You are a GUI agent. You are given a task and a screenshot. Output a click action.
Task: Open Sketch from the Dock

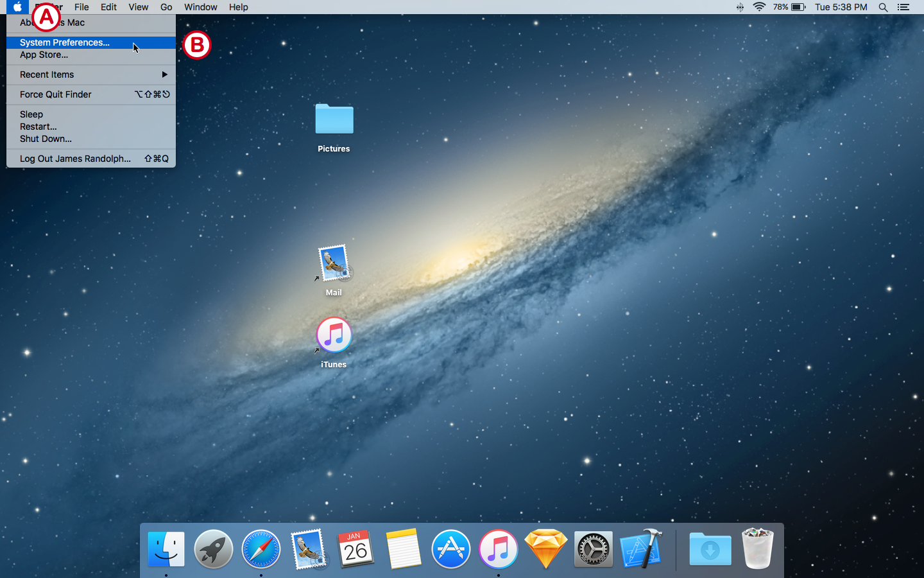tap(545, 549)
